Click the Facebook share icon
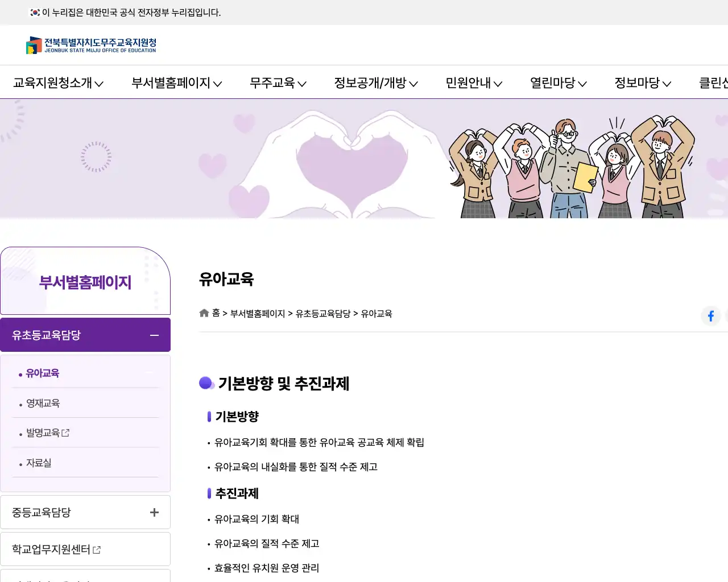728x582 pixels. coord(710,316)
